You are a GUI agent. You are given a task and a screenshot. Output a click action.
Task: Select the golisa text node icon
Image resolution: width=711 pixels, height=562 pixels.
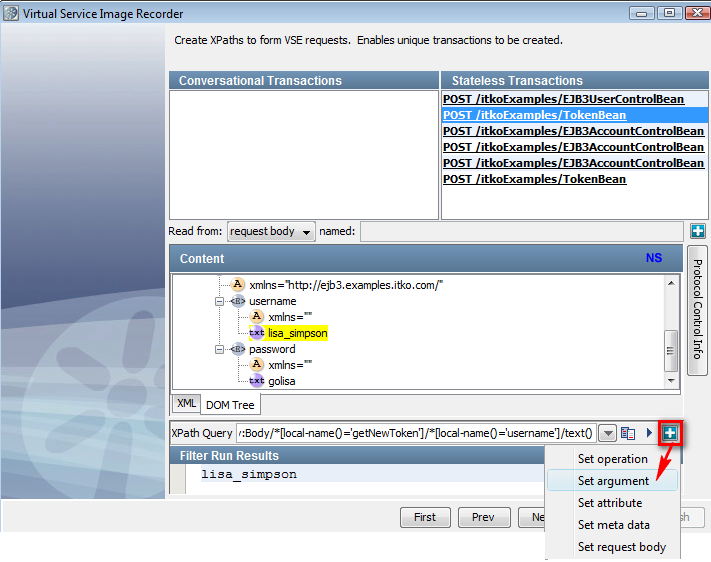pyautogui.click(x=257, y=381)
